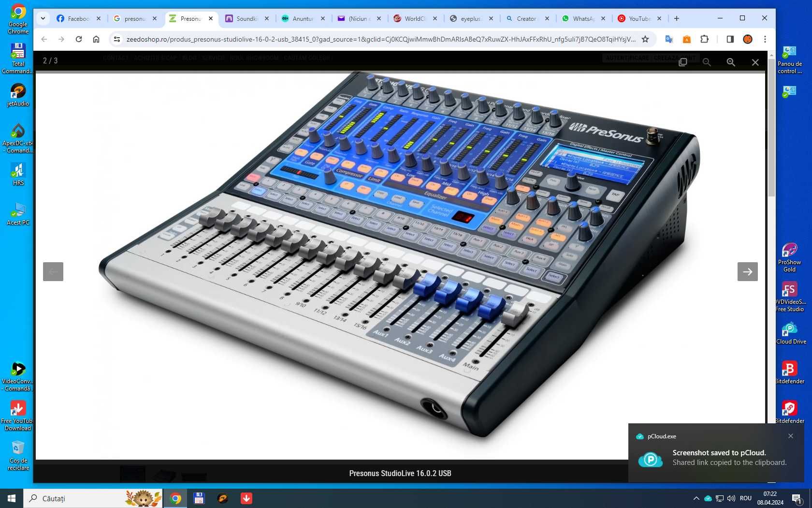Image resolution: width=812 pixels, height=508 pixels.
Task: Zoom out of the product image
Action: tap(707, 62)
